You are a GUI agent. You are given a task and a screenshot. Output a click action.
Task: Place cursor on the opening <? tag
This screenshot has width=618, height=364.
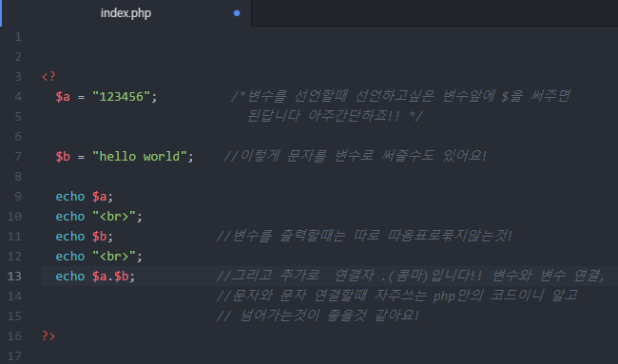pyautogui.click(x=48, y=76)
